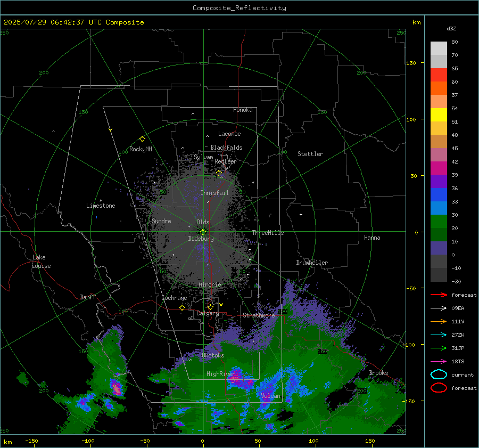Image resolution: width=479 pixels, height=448 pixels.
Task: Click the Blackfalds city label
Action: 226,148
